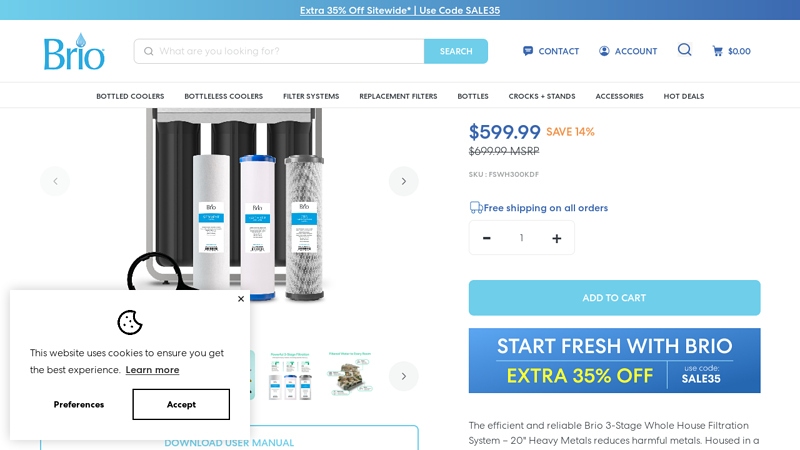
Task: Open the Bottled Coolers menu
Action: [130, 96]
